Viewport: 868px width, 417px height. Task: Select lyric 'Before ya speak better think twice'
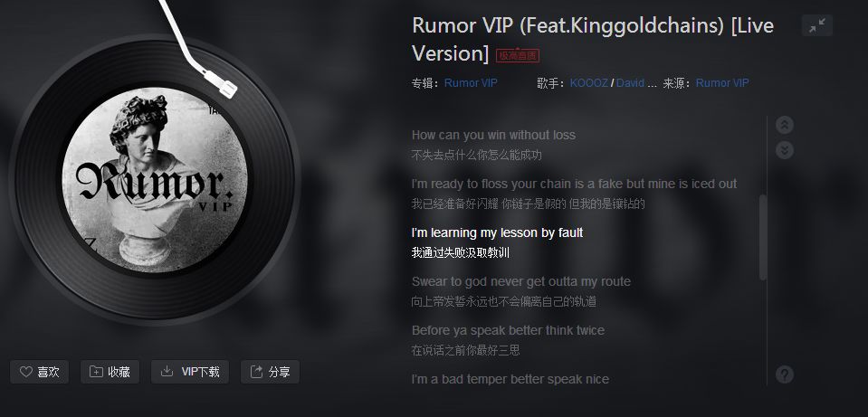508,330
